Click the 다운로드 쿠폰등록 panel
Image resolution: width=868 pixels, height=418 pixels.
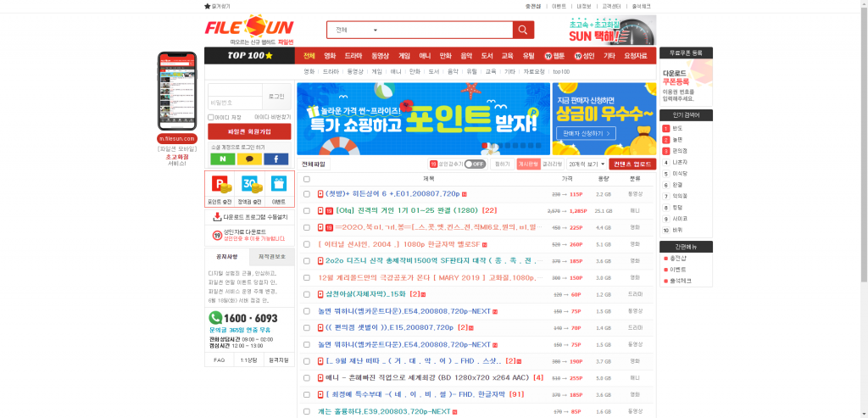tap(686, 82)
